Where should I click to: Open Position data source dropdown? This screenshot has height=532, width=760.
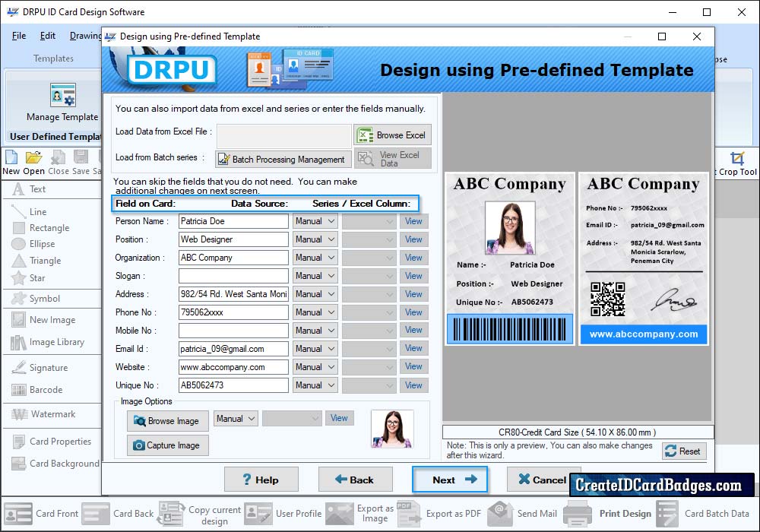[315, 239]
